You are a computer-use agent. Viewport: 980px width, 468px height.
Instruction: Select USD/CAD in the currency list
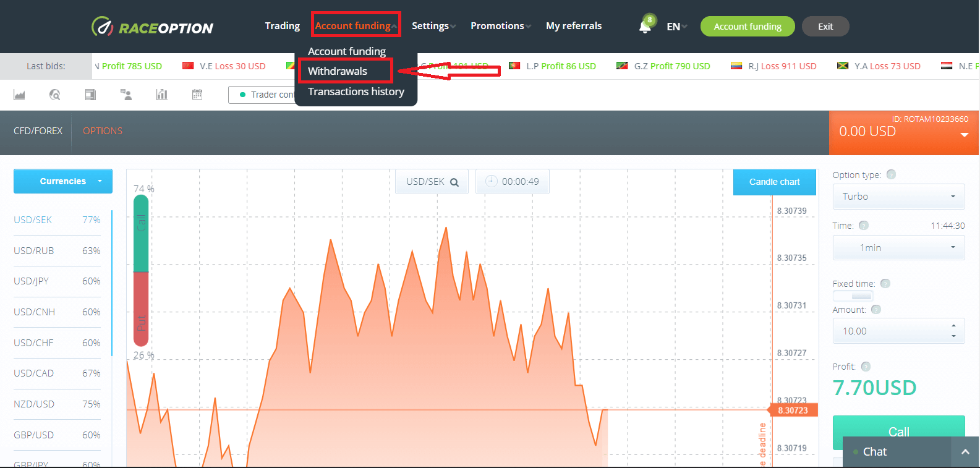(x=57, y=373)
